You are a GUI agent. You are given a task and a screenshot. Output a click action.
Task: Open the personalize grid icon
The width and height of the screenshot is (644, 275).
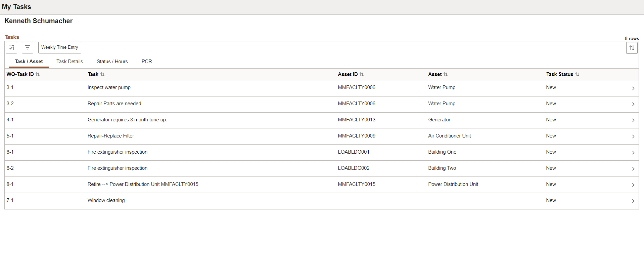(x=11, y=47)
